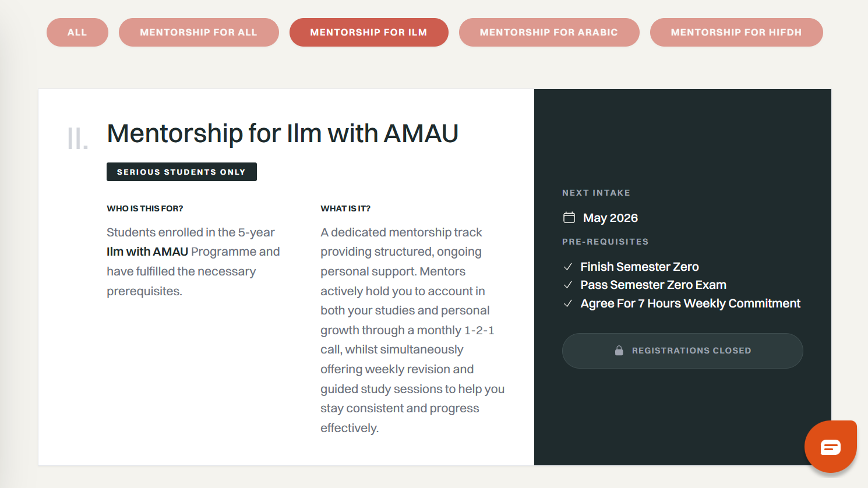Switch to the Mentorship for Hifdh tab

(x=736, y=33)
